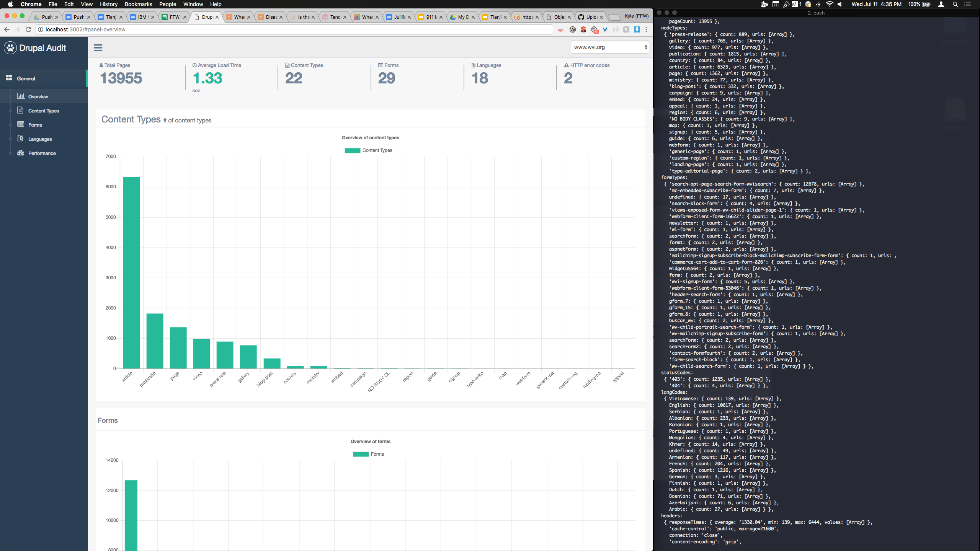Click the Content Types count 22
This screenshot has height=551, width=980.
click(294, 78)
